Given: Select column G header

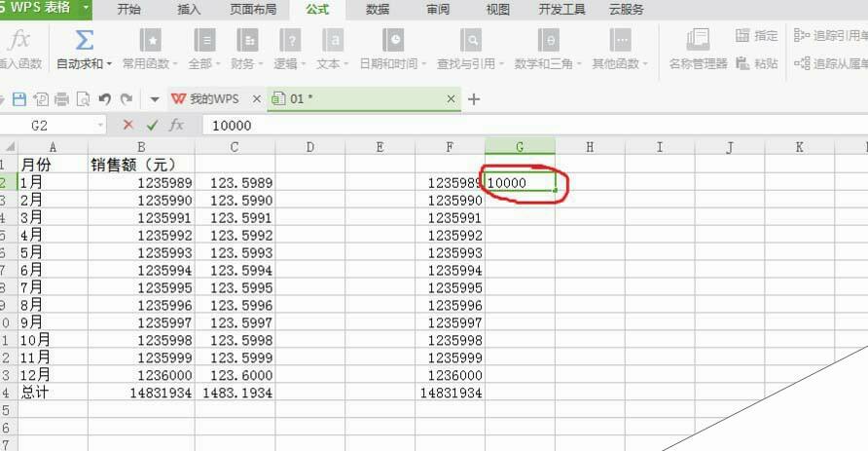Looking at the screenshot, I should point(520,147).
